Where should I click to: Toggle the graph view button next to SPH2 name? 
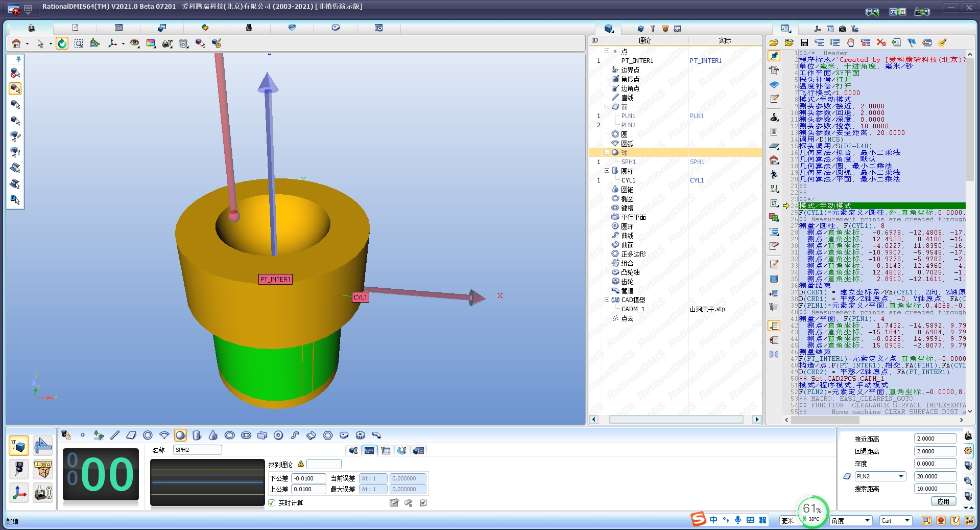[369, 450]
